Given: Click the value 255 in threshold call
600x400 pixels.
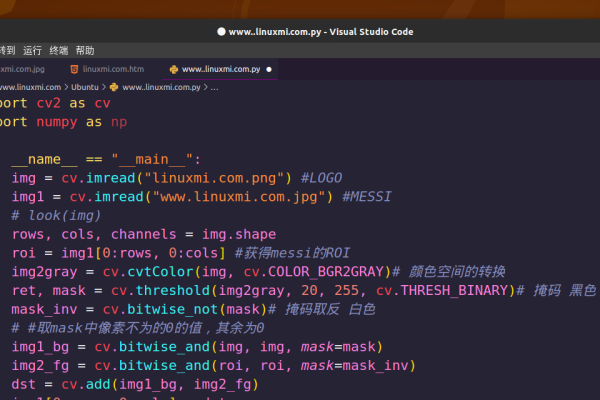Looking at the screenshot, I should tap(346, 291).
